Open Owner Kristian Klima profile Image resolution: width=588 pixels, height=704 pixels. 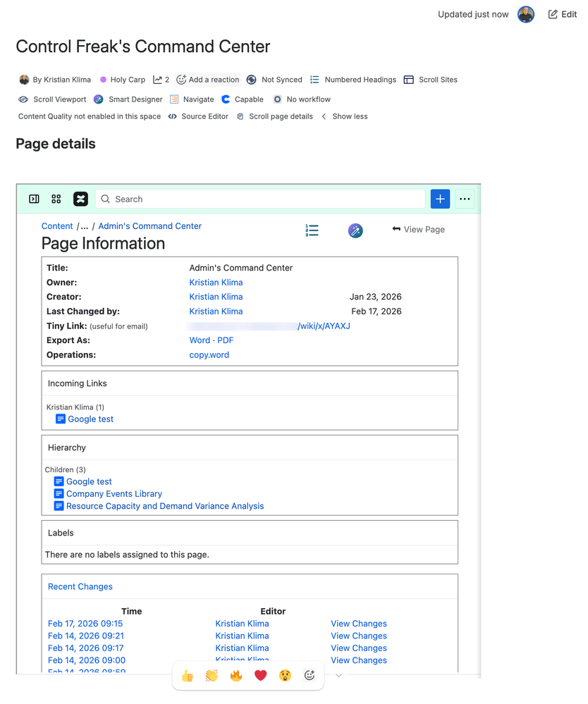coord(216,283)
